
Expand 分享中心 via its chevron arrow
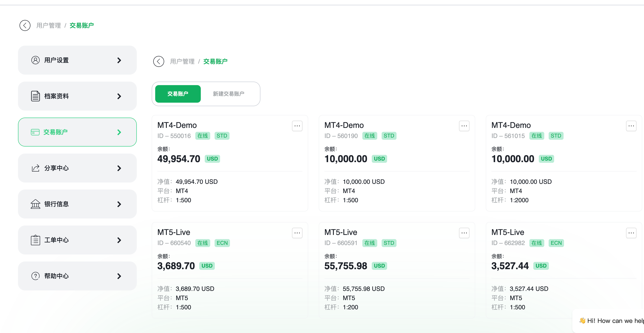(119, 168)
